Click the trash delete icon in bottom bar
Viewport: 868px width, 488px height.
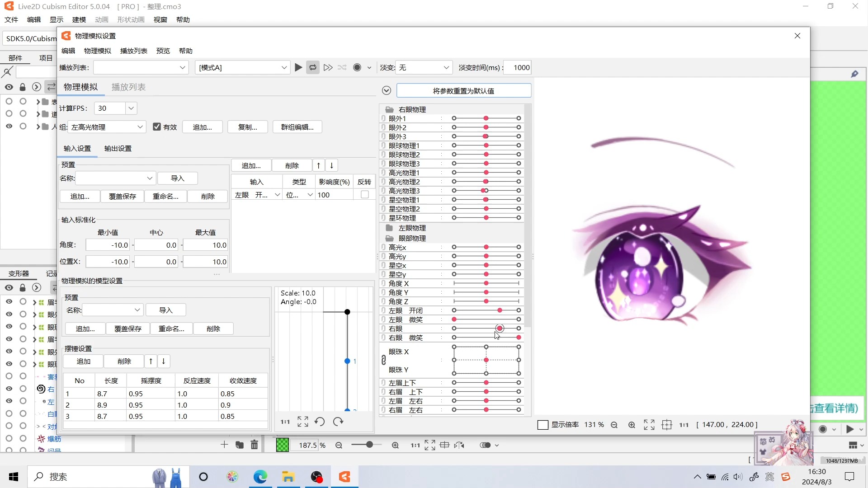(x=255, y=445)
